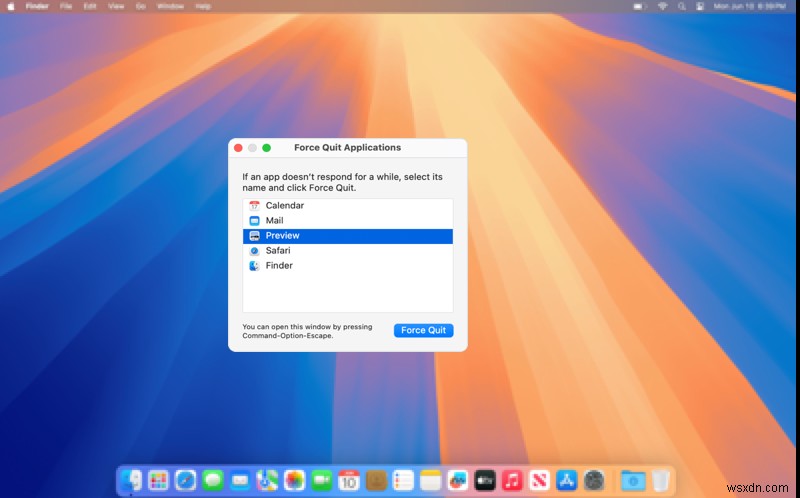Open the Help menu
Image resolution: width=800 pixels, height=498 pixels.
pyautogui.click(x=203, y=7)
